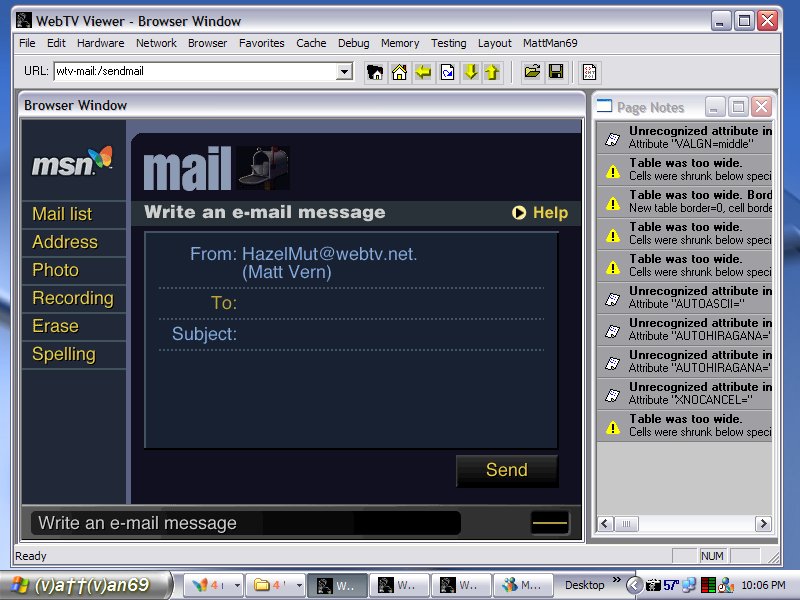Image resolution: width=800 pixels, height=600 pixels.
Task: Click the To recipient field
Action: click(391, 303)
